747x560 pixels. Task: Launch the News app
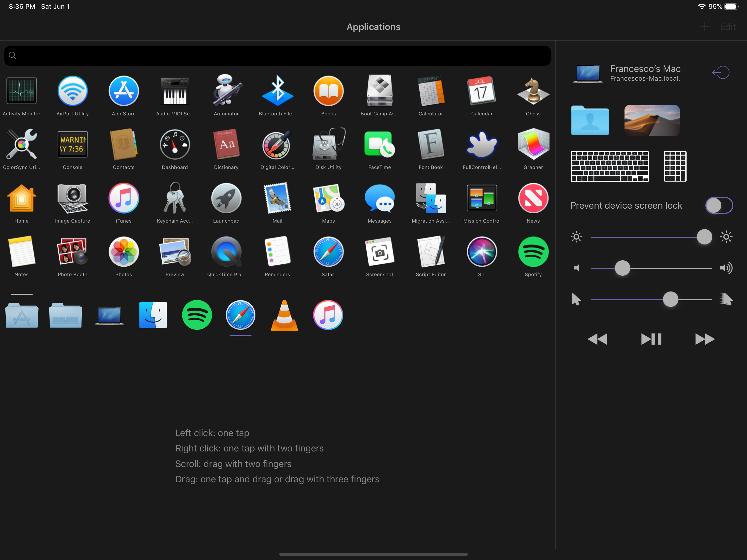pyautogui.click(x=533, y=198)
